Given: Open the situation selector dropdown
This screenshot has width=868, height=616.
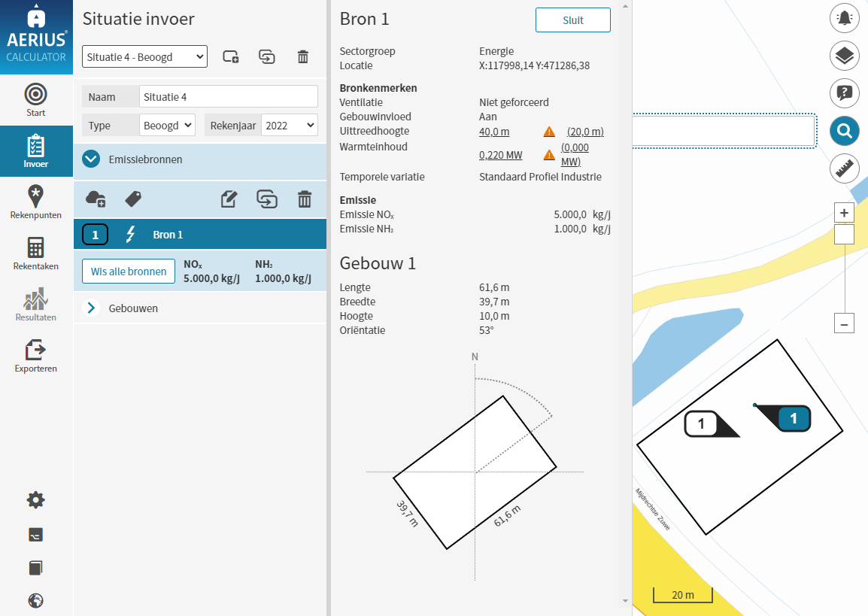Looking at the screenshot, I should coord(144,56).
